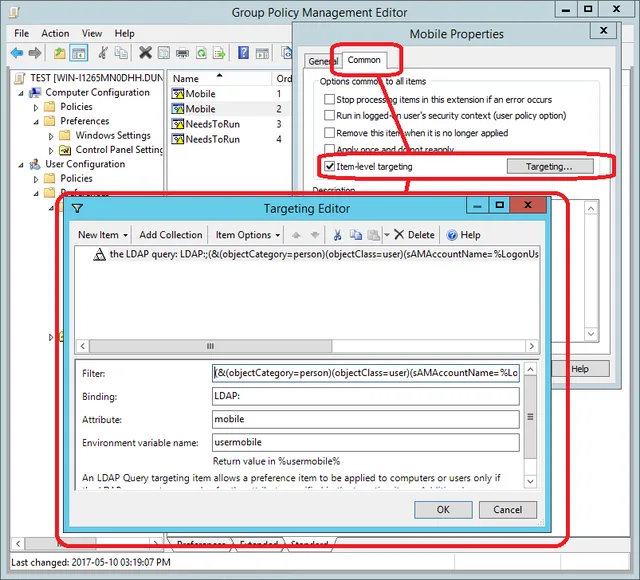The height and width of the screenshot is (580, 640).
Task: Collapse Preferences under Computer Configuration
Action: click(x=36, y=122)
